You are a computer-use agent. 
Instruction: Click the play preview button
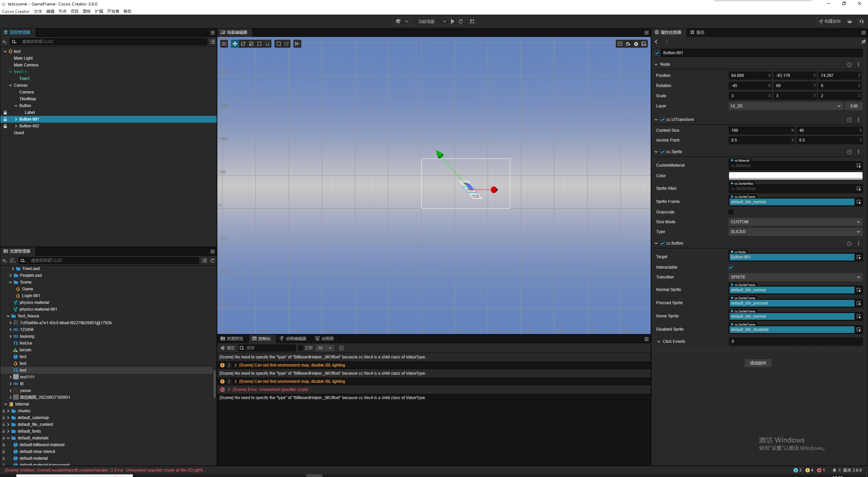[x=453, y=21]
